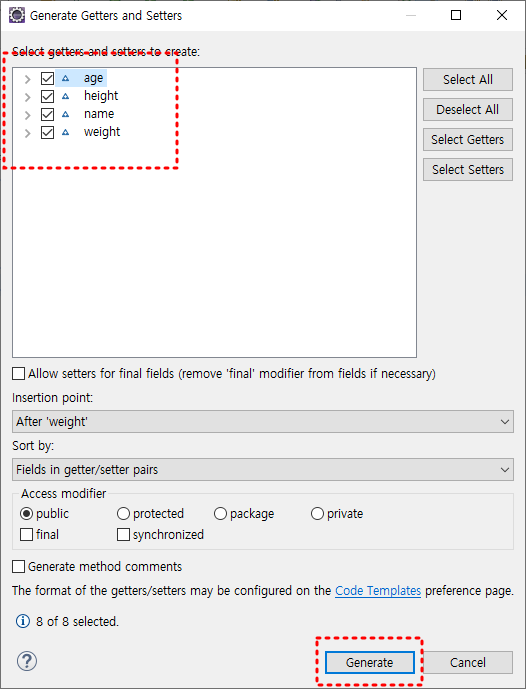The height and width of the screenshot is (689, 526).
Task: Click the field icon beside weight
Action: coord(65,132)
